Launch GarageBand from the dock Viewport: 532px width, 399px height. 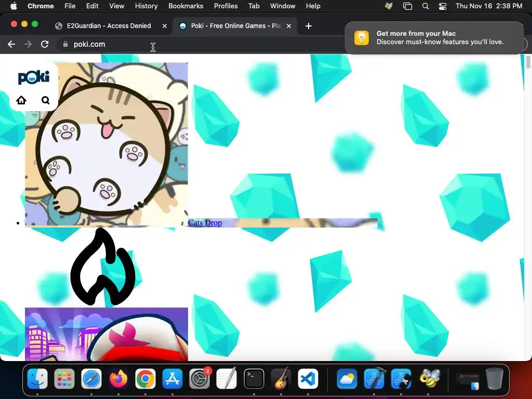281,379
